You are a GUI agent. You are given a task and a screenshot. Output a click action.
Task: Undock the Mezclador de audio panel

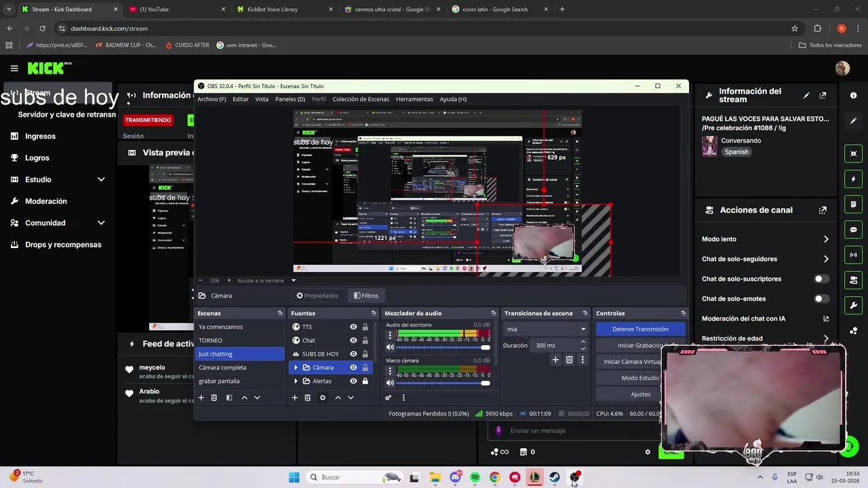click(492, 313)
